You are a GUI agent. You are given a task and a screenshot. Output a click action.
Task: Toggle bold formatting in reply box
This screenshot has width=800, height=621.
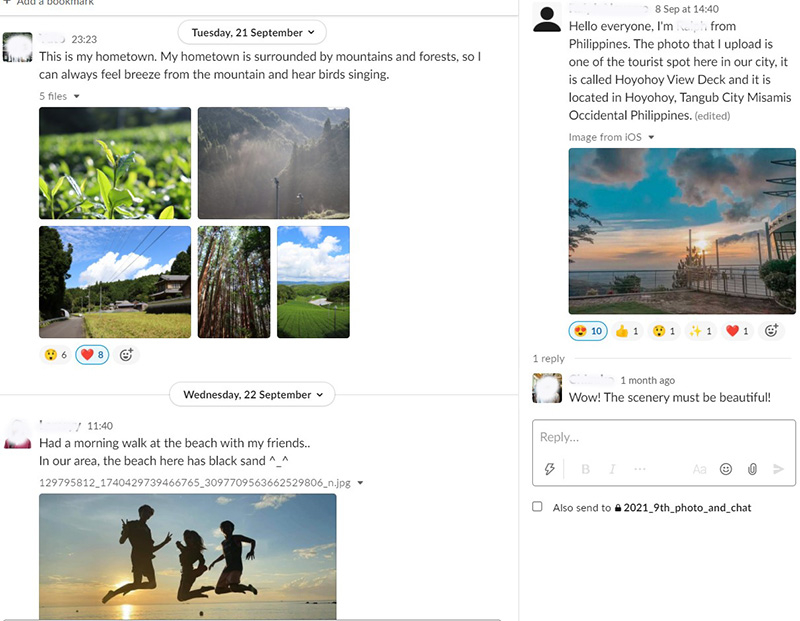(x=586, y=469)
